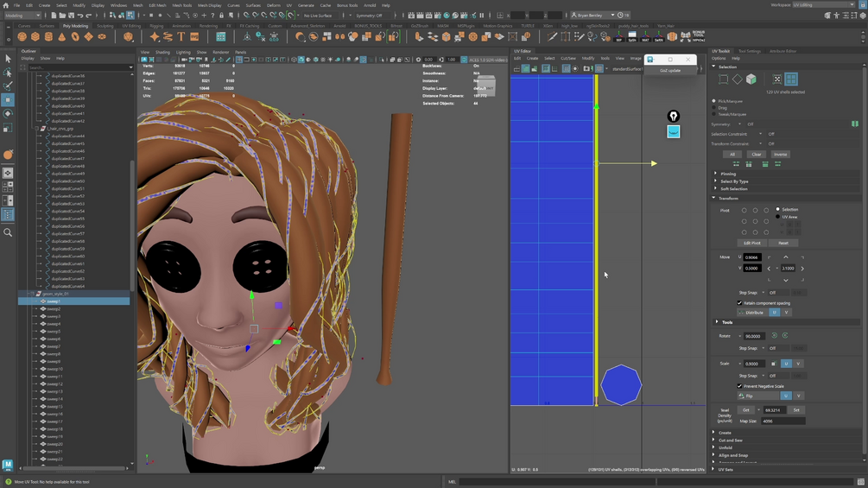The height and width of the screenshot is (488, 868).
Task: Select the UV Shell selection mode icon
Action: point(791,79)
